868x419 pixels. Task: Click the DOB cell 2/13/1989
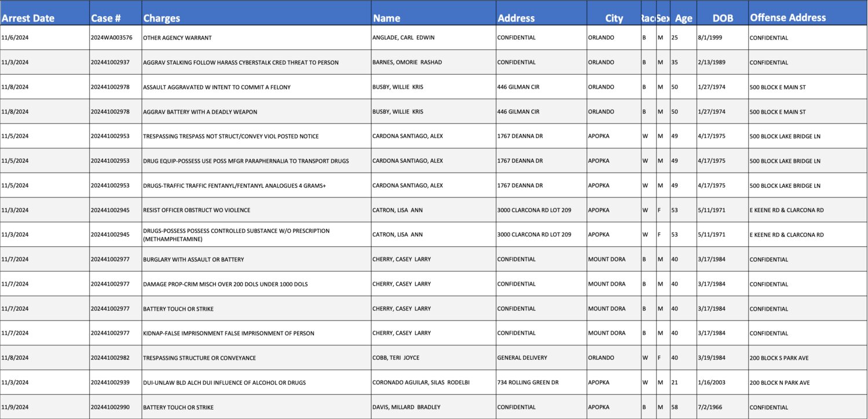pos(722,62)
